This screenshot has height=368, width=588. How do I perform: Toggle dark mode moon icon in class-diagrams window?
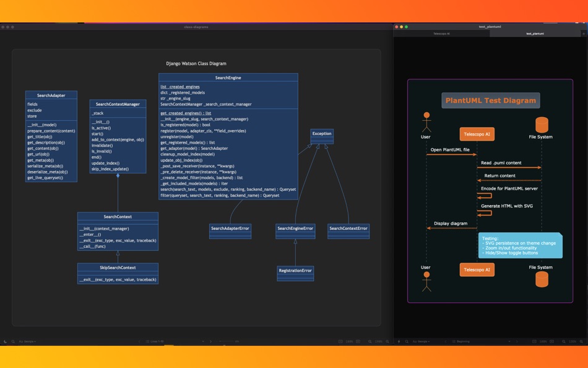coord(5,342)
